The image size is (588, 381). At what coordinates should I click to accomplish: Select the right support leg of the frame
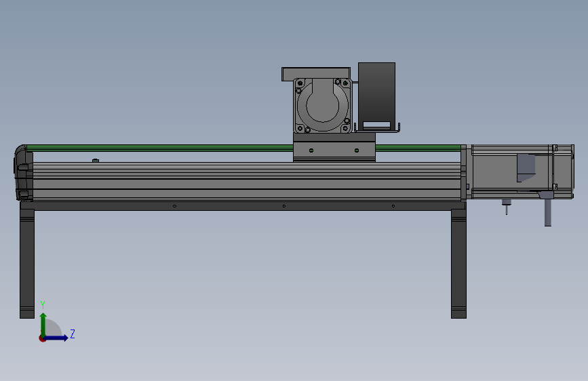click(458, 264)
